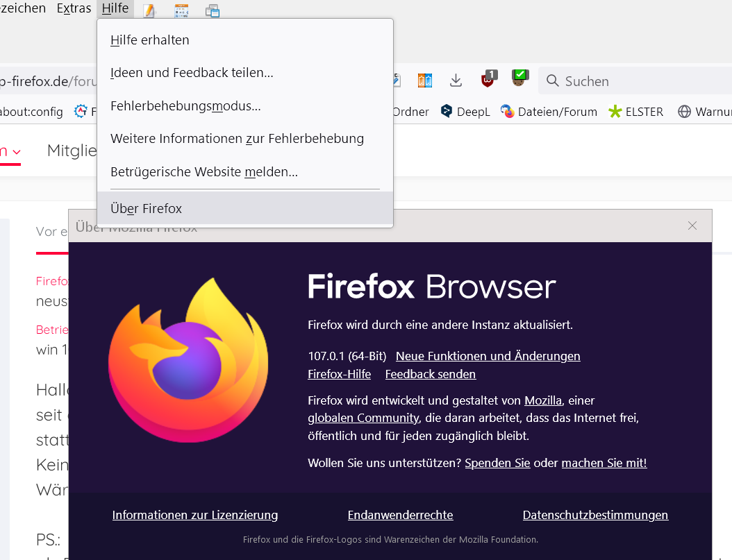Open the Dateien/Forum bookmark

[549, 112]
